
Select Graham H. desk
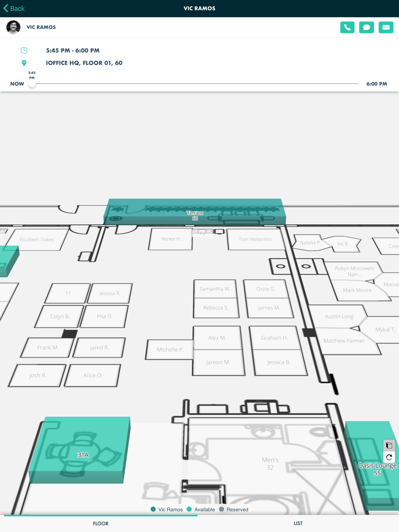pyautogui.click(x=275, y=338)
